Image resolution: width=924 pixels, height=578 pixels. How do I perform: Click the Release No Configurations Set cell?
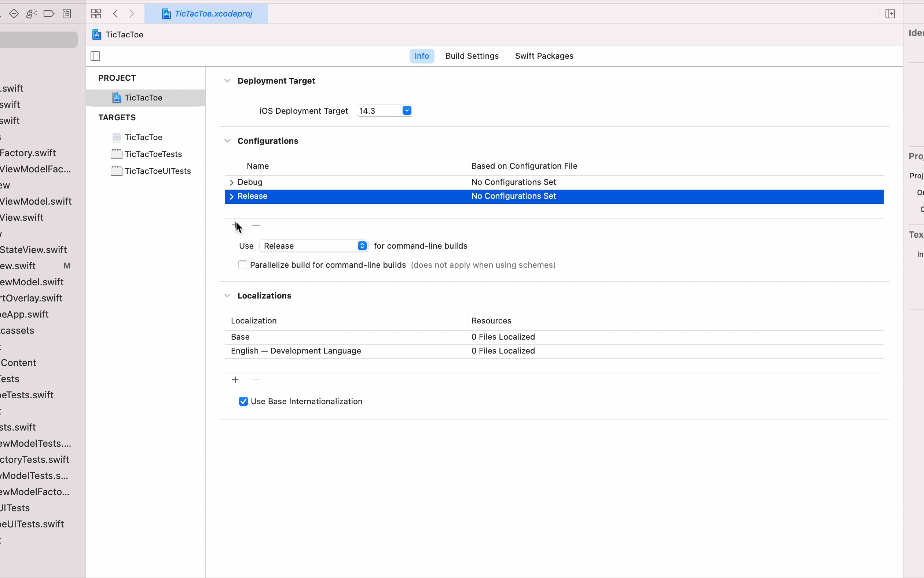pyautogui.click(x=513, y=196)
